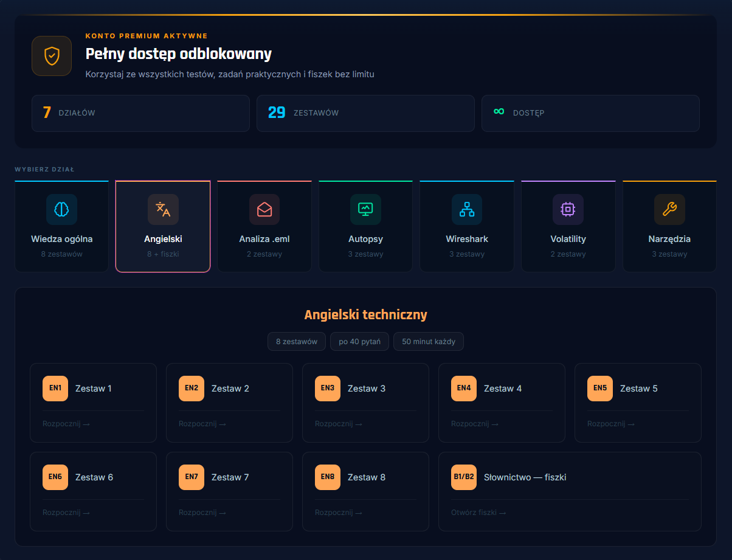Start Zestaw 3 via Rozpocznij link
The image size is (732, 560).
(339, 424)
